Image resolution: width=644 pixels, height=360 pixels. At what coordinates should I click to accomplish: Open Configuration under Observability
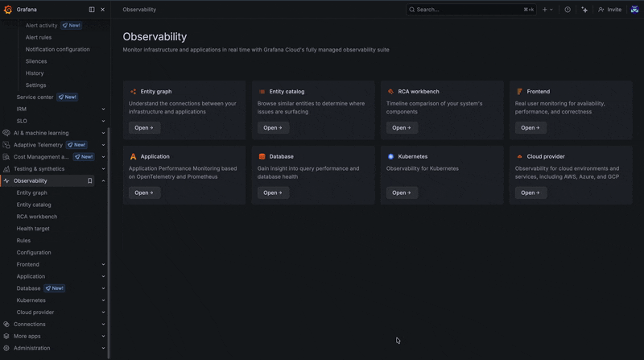34,252
